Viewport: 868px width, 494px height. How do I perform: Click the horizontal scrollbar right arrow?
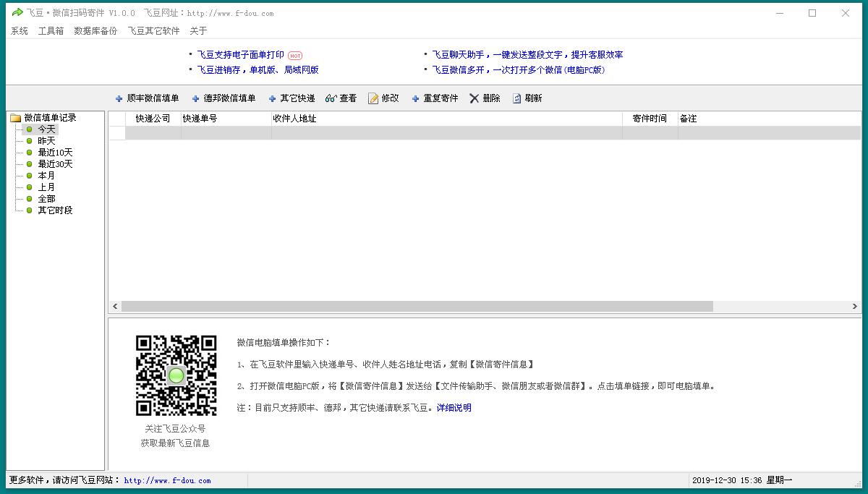click(x=854, y=307)
